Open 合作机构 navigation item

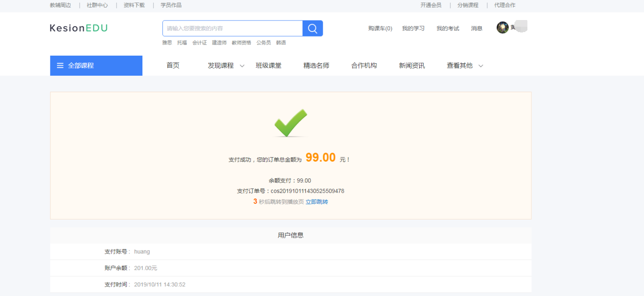pos(364,66)
